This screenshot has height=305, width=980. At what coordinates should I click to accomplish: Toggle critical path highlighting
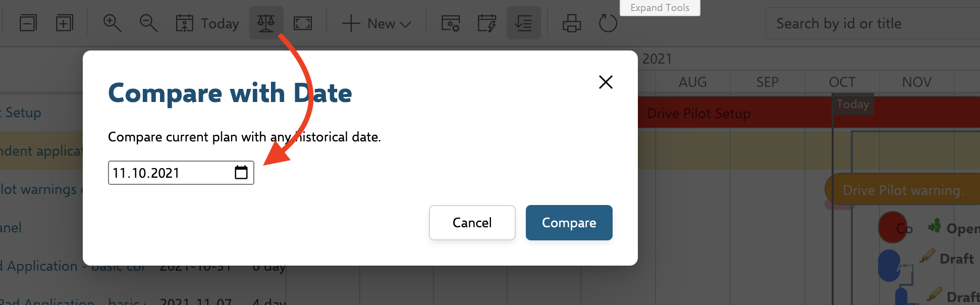tap(523, 22)
